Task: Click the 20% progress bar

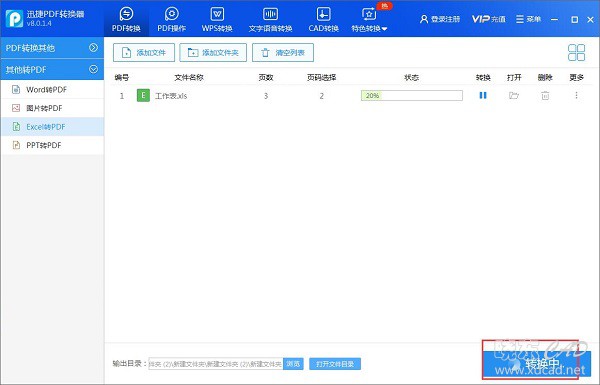Action: click(412, 95)
